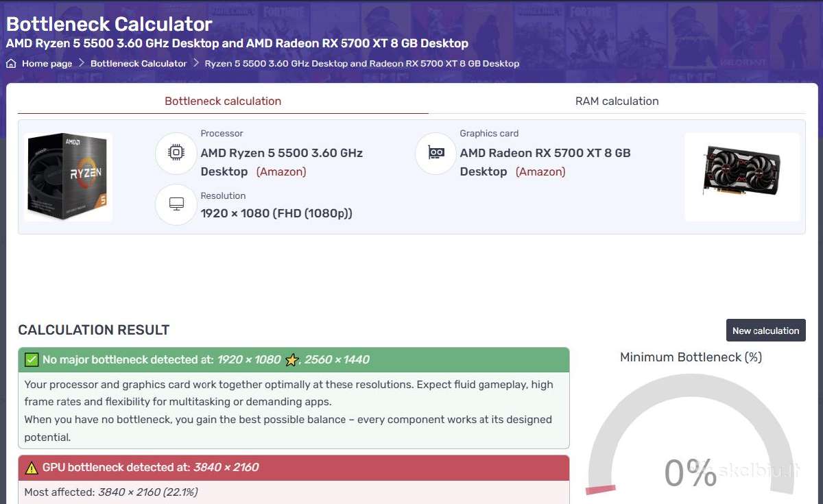Image resolution: width=823 pixels, height=504 pixels.
Task: Go to Home page breadcrumb link
Action: [x=47, y=63]
